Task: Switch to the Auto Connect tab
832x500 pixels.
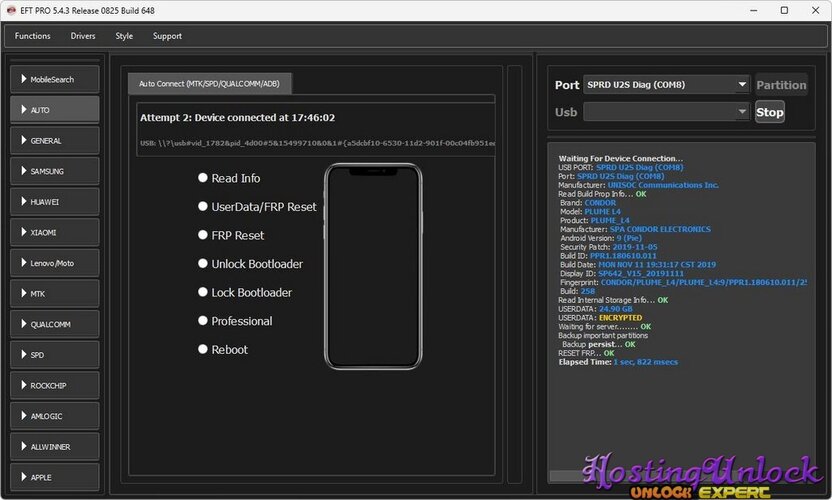Action: click(x=209, y=84)
